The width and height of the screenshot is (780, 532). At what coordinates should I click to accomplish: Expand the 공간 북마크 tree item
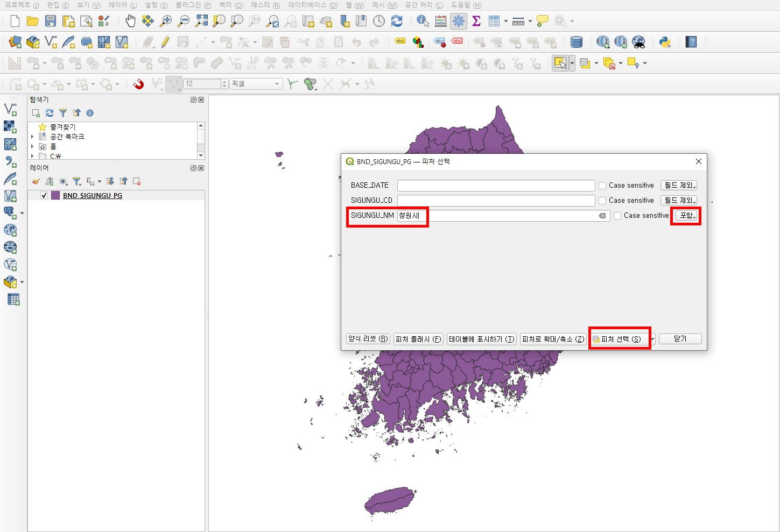(x=32, y=137)
